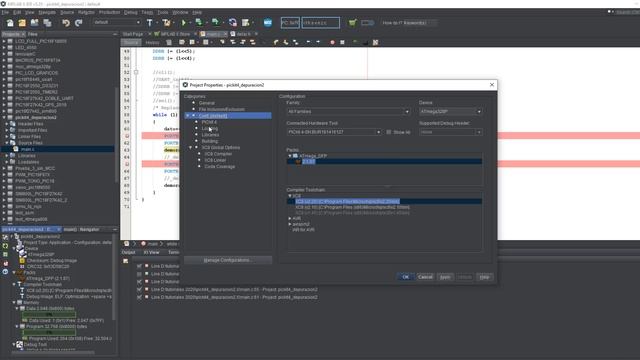This screenshot has width=640, height=360.
Task: Click the New File toolbar icon
Action: 10,23
